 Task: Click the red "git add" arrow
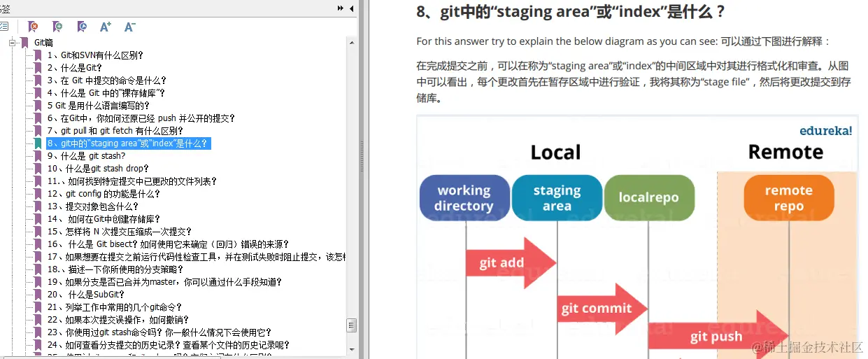click(511, 262)
